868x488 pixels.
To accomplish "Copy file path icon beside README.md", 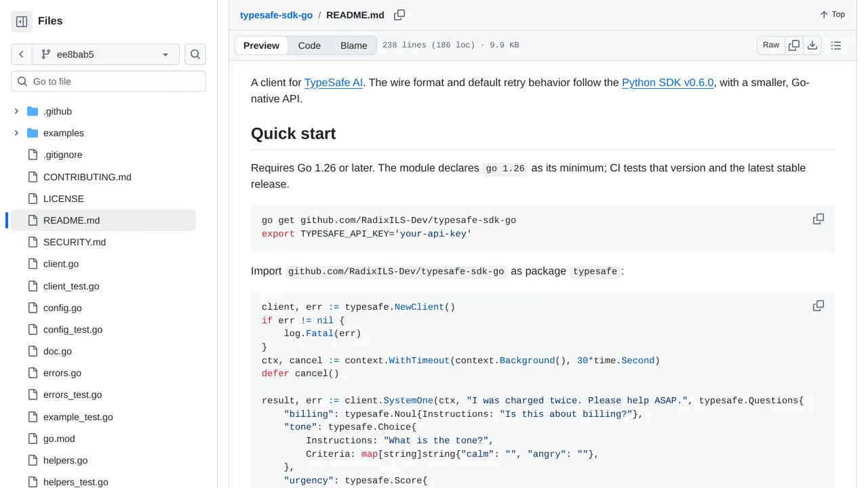I will (399, 15).
